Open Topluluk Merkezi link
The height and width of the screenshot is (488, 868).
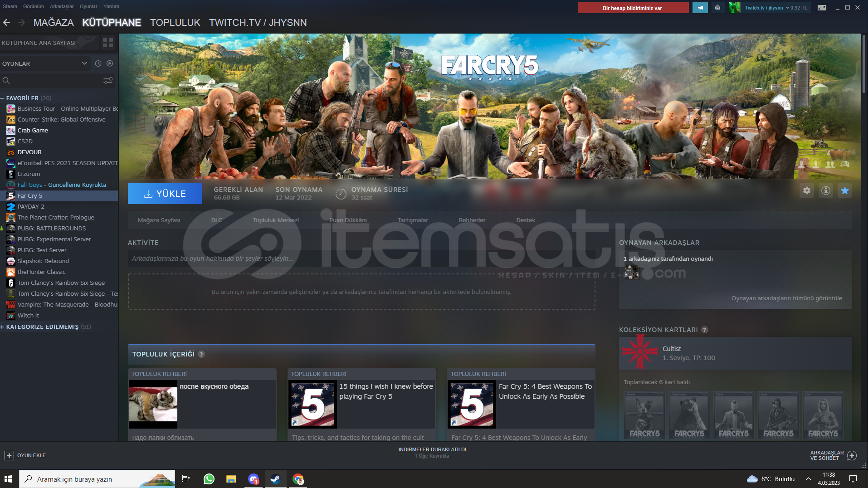276,220
